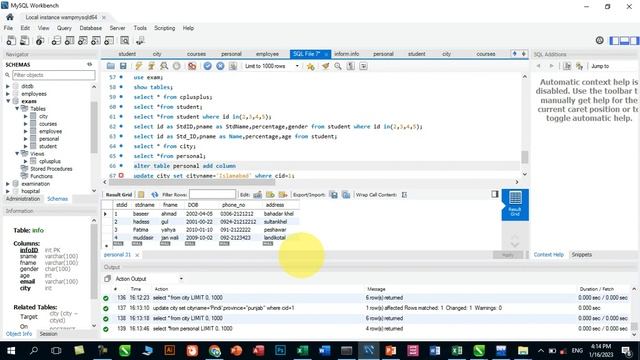Image resolution: width=640 pixels, height=360 pixels.
Task: Select 'Stored Procedures' in schema tree
Action: pos(51,169)
